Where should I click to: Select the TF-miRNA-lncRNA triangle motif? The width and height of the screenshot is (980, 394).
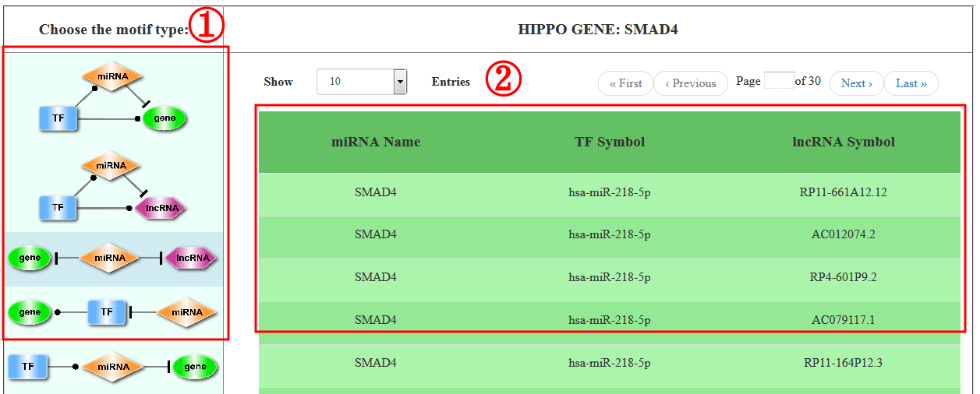(113, 187)
